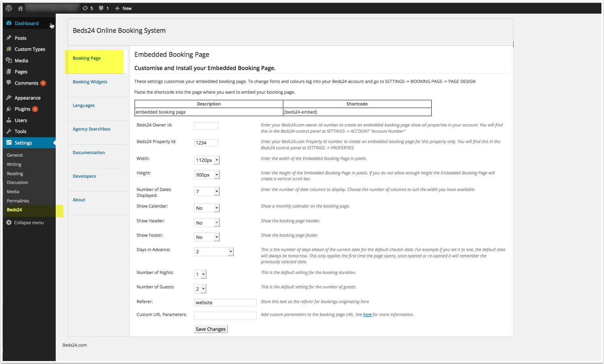The width and height of the screenshot is (604, 364).
Task: Open the Beds24 settings submenu item
Action: click(x=14, y=210)
